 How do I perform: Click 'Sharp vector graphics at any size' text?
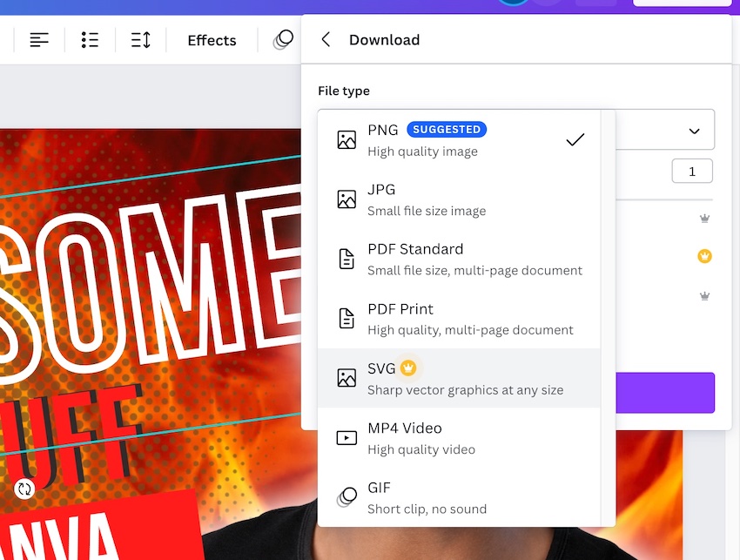click(466, 390)
